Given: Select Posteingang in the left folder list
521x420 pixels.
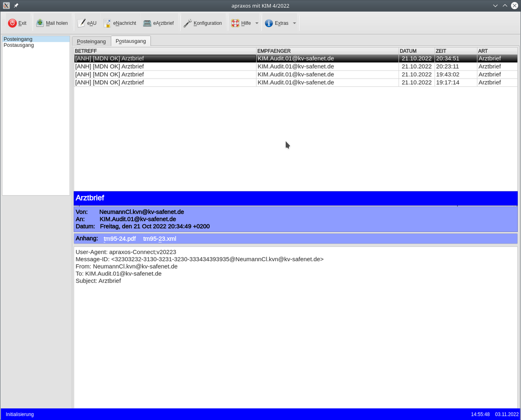Looking at the screenshot, I should (36, 39).
